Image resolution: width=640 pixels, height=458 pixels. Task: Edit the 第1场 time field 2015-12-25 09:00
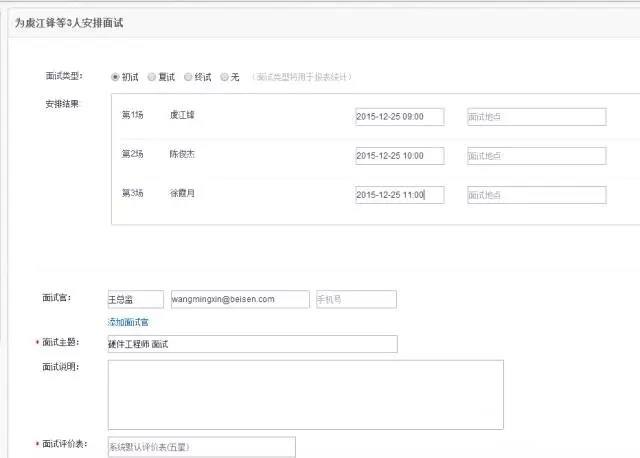[400, 117]
